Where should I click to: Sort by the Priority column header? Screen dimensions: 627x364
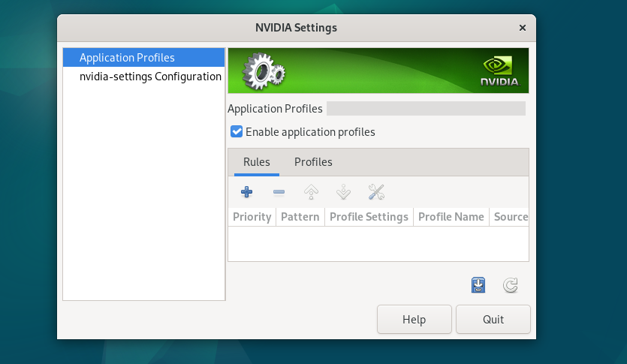point(252,217)
